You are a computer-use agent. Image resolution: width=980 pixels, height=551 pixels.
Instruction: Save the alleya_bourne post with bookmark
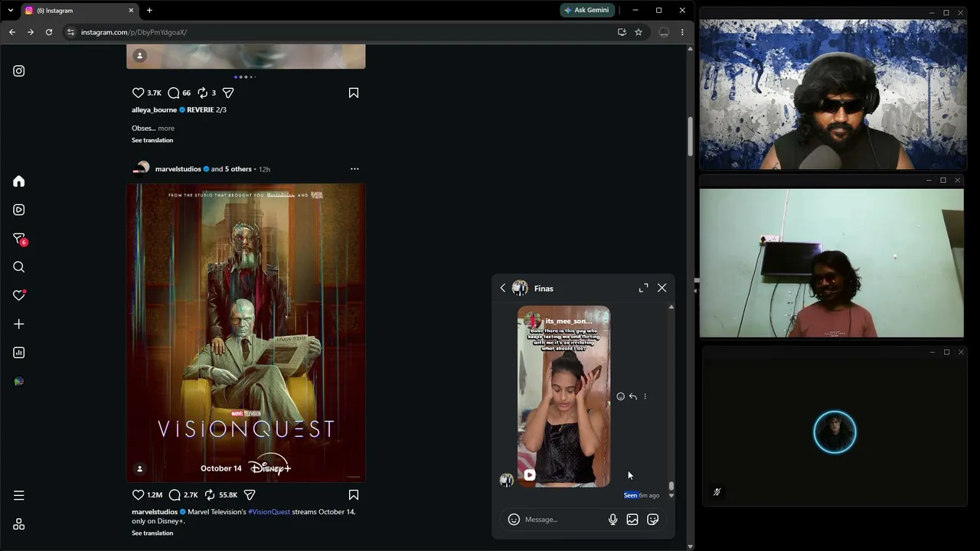tap(354, 93)
